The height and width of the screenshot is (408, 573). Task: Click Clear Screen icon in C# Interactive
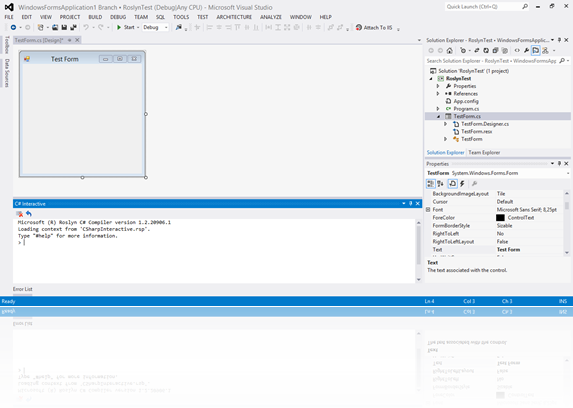click(x=19, y=214)
